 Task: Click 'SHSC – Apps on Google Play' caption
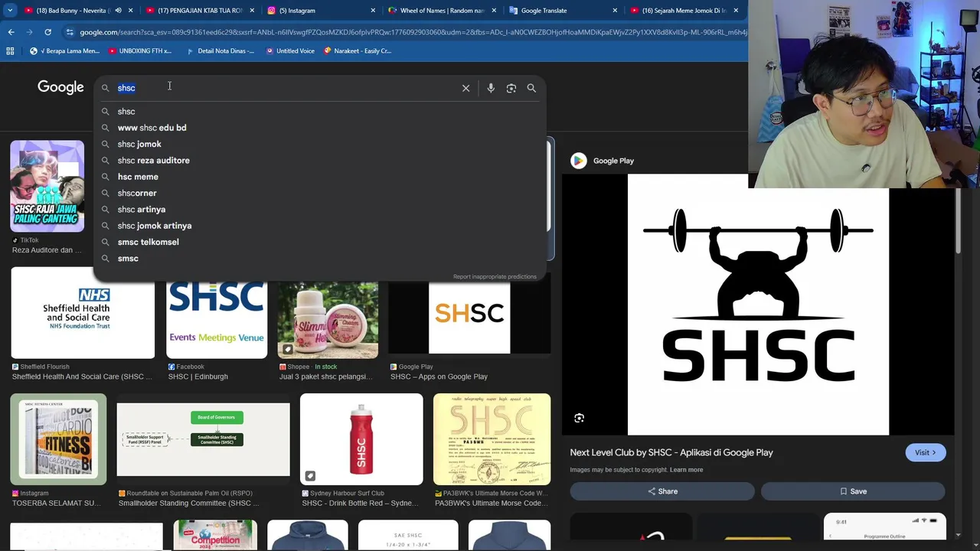point(439,377)
